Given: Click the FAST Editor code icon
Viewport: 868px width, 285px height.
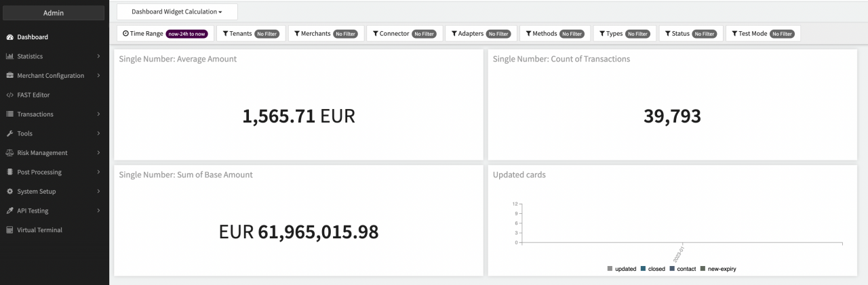Looking at the screenshot, I should (x=9, y=95).
